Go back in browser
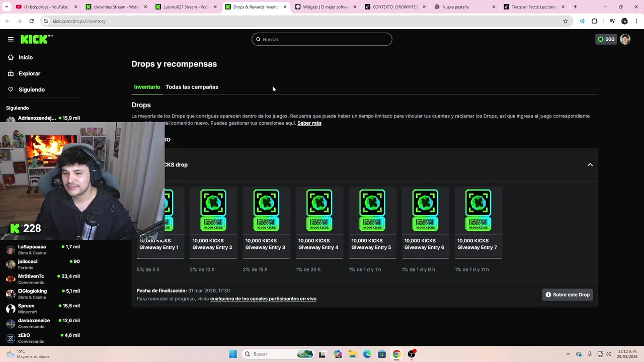Screen dimensions: 644x362 [x=8, y=21]
